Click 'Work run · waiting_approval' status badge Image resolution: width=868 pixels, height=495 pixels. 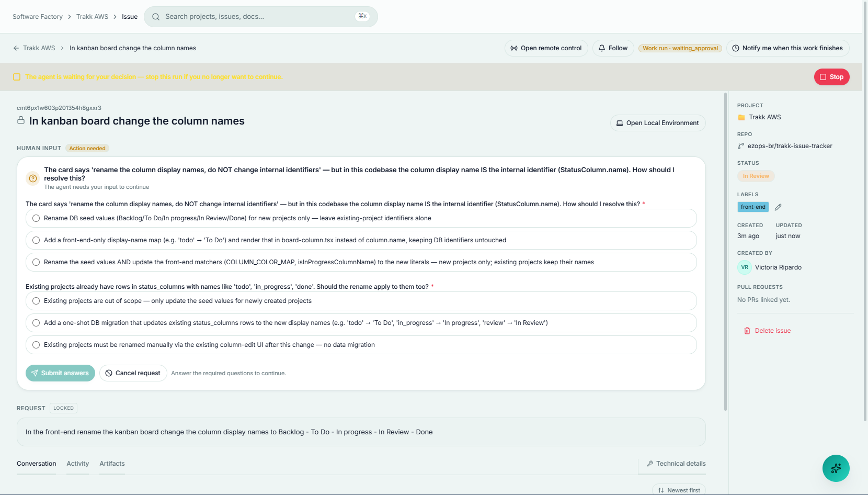680,48
